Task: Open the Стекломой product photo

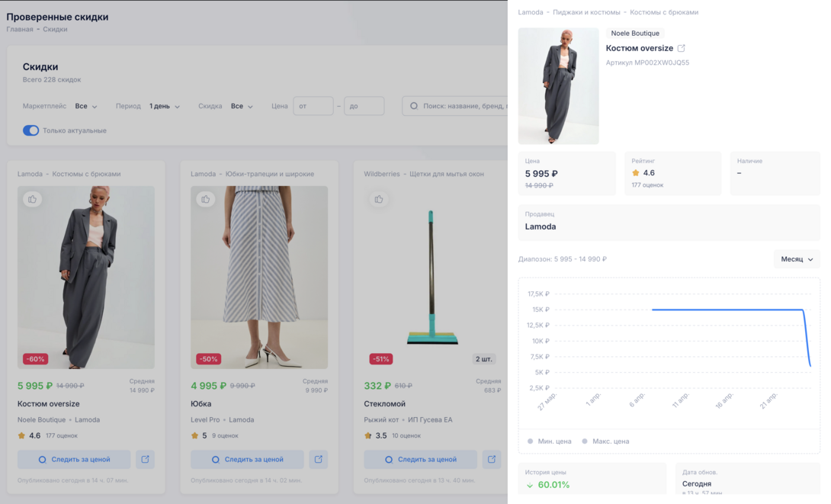Action: [432, 278]
